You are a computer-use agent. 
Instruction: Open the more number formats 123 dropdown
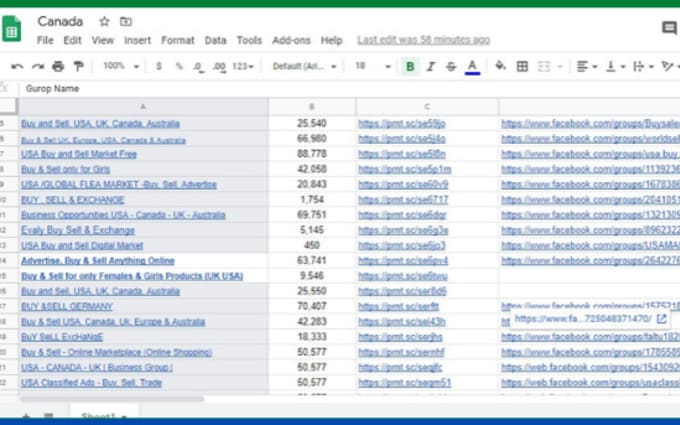tap(243, 66)
